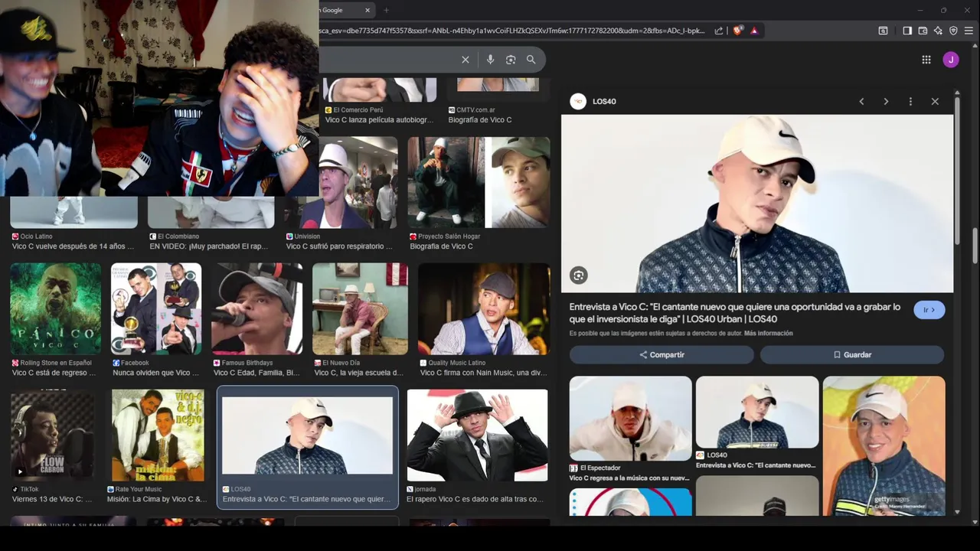Image resolution: width=980 pixels, height=551 pixels.
Task: Open the Quality Music Latino thumbnail
Action: (x=484, y=308)
